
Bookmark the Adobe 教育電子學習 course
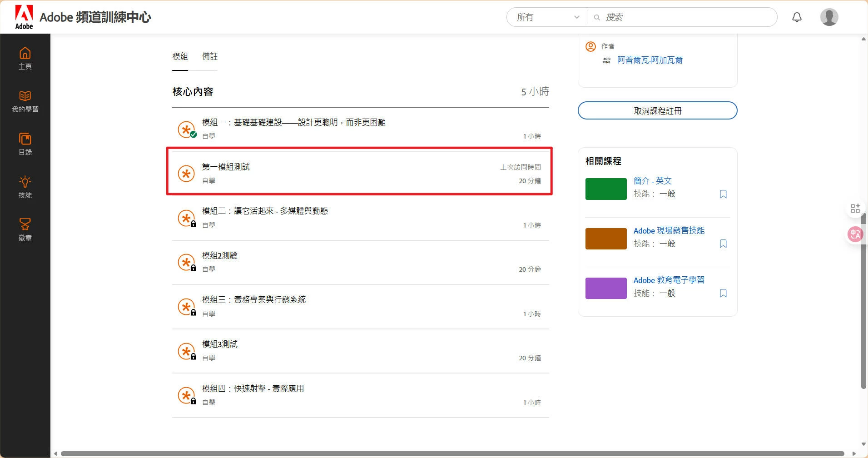click(x=723, y=293)
